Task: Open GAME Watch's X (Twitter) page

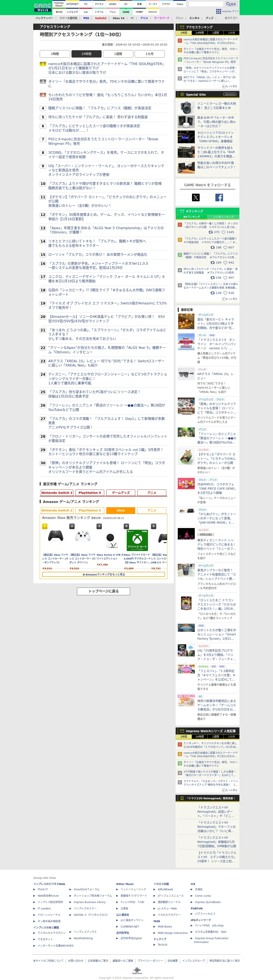Action: tap(196, 197)
